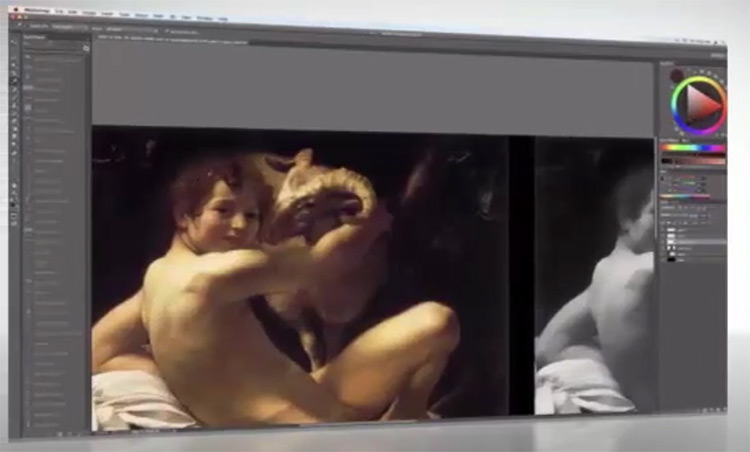Open the Window menu
Image resolution: width=750 pixels, height=452 pixels.
point(204,18)
